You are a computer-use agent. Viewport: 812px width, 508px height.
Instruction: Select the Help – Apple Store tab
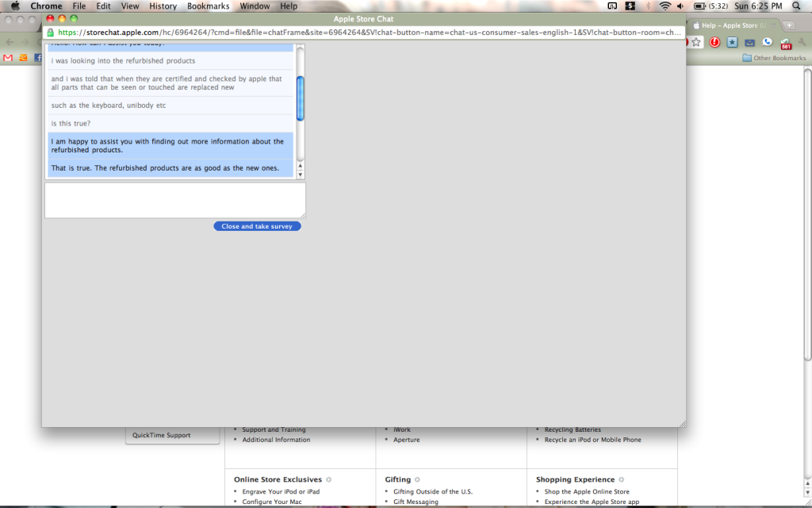[x=734, y=25]
